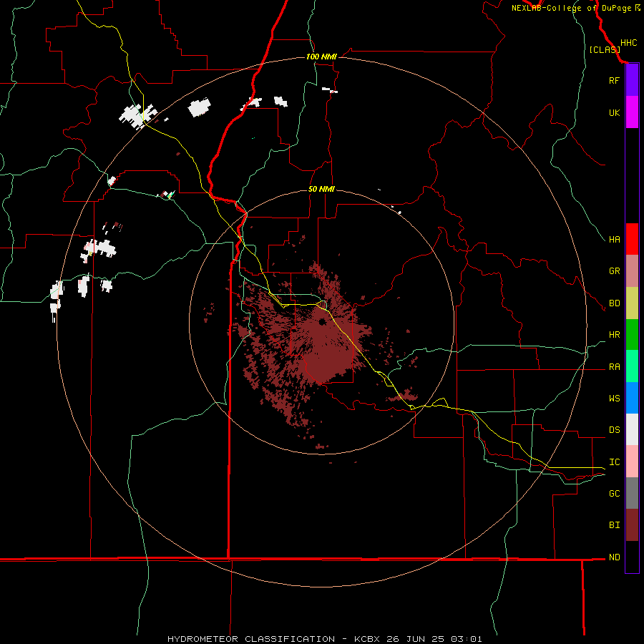Viewport: 644px width, 644px height.
Task: Click the WS blue legend swatch
Action: point(632,398)
